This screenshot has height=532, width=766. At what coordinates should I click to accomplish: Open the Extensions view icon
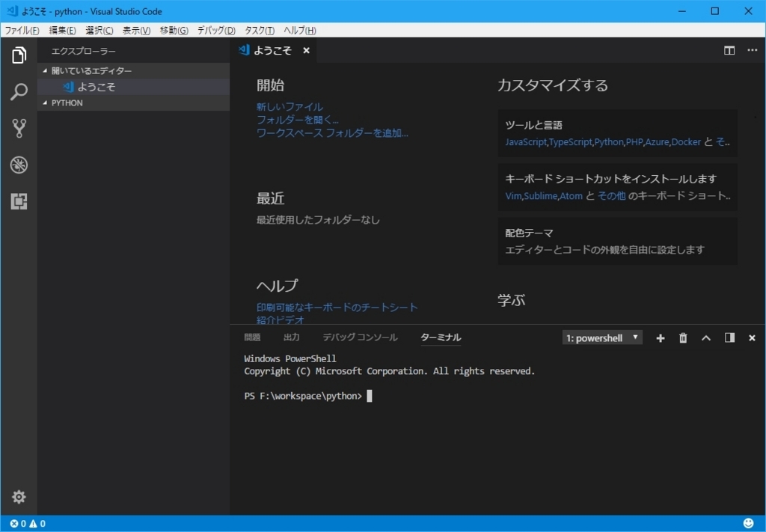[19, 201]
